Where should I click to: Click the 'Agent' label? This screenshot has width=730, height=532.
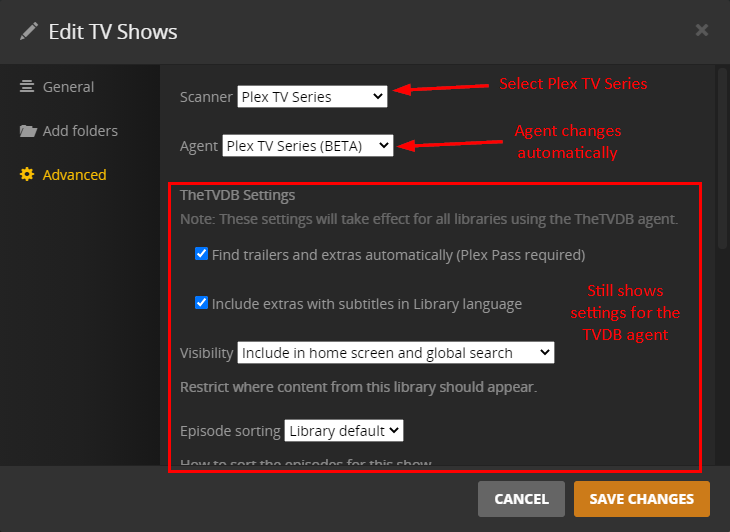[x=199, y=146]
